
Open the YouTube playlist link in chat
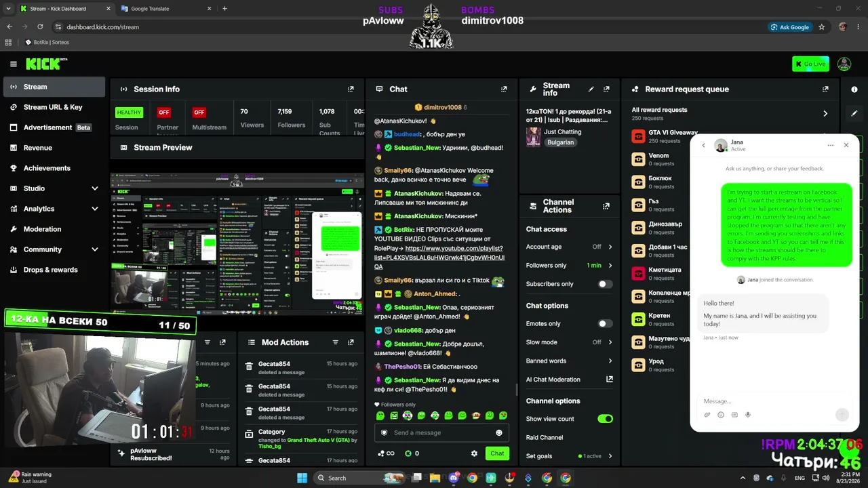pos(439,258)
